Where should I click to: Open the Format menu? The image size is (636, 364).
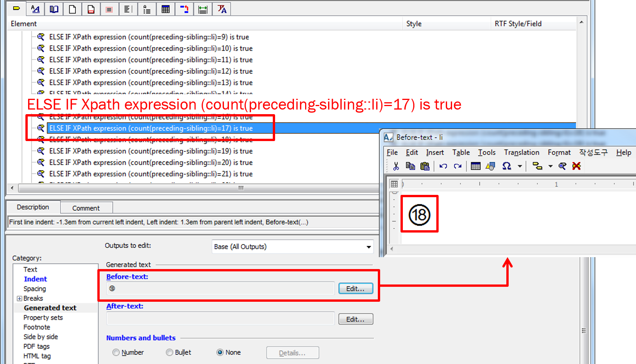[x=559, y=153]
